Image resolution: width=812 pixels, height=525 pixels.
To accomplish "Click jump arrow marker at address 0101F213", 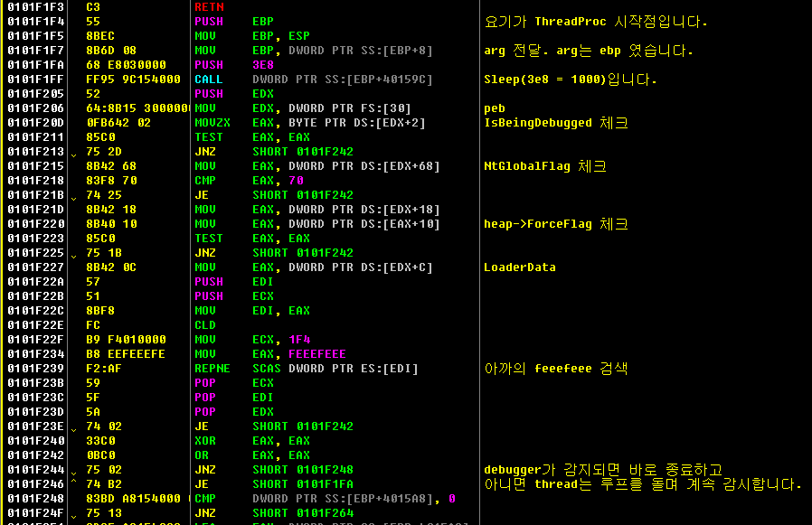I will pyautogui.click(x=73, y=155).
